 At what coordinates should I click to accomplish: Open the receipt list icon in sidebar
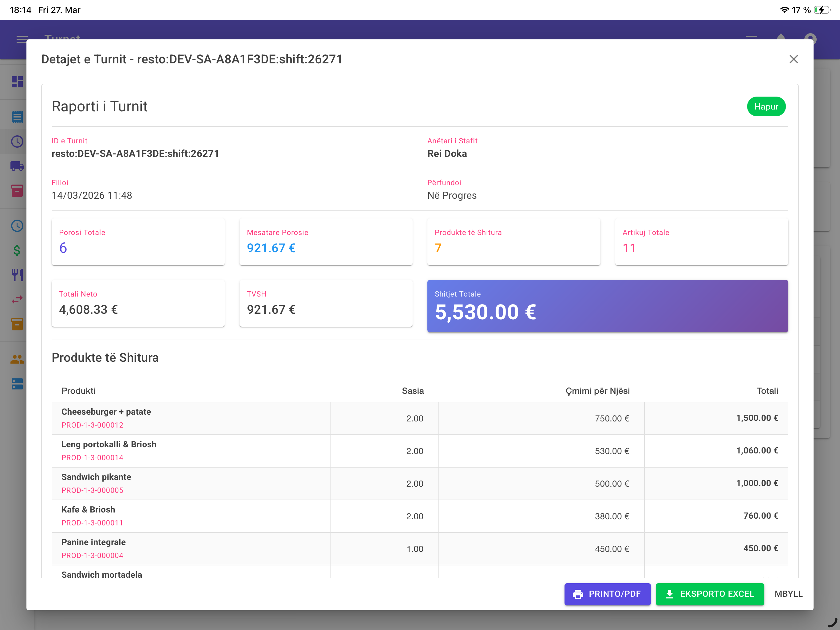17,117
